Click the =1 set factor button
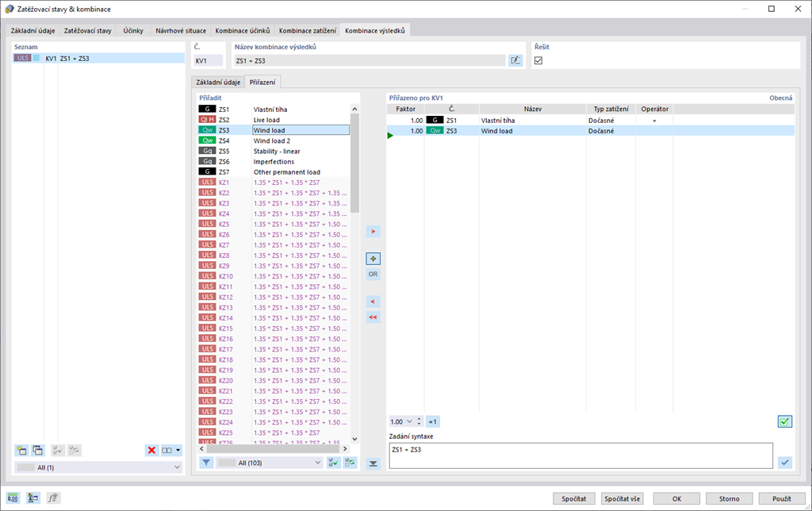 click(432, 421)
